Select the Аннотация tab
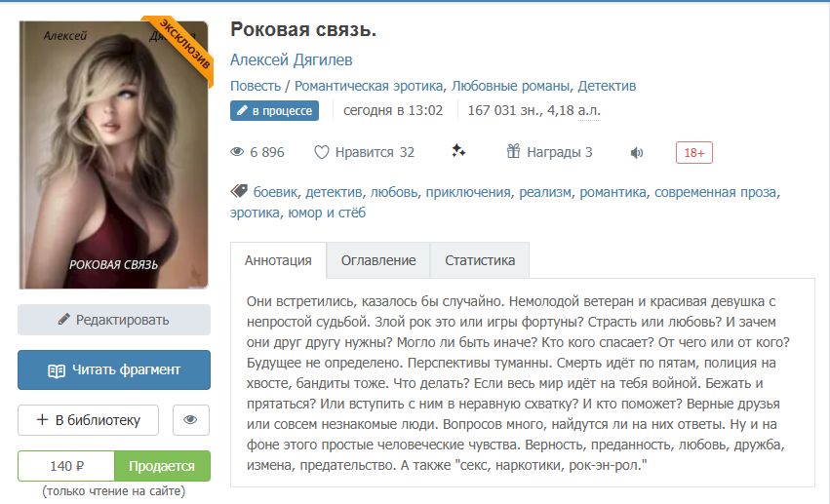 click(x=278, y=260)
